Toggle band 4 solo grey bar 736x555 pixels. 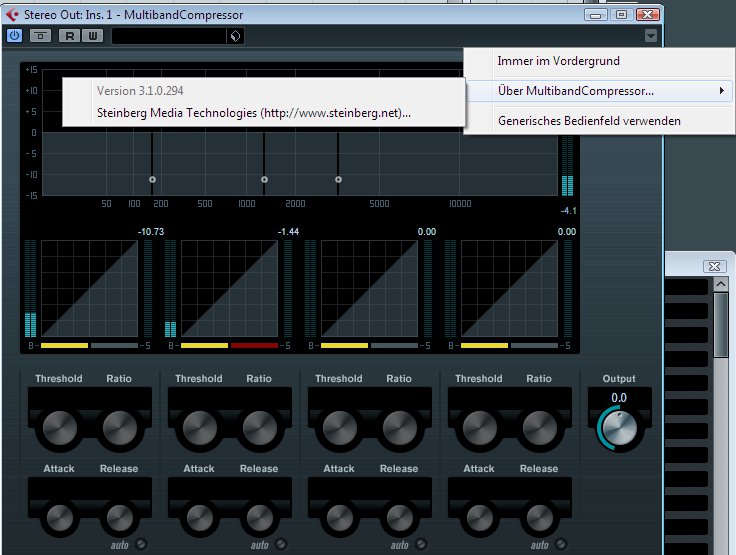coord(534,346)
